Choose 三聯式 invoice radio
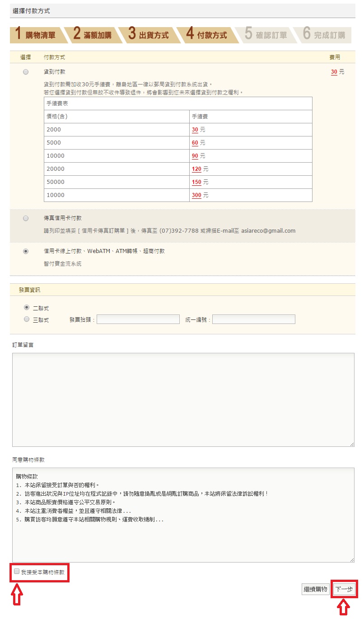 [27, 319]
